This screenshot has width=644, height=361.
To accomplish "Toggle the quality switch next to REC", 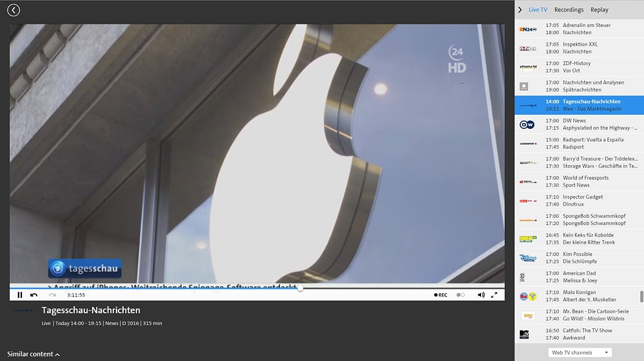I will click(460, 295).
